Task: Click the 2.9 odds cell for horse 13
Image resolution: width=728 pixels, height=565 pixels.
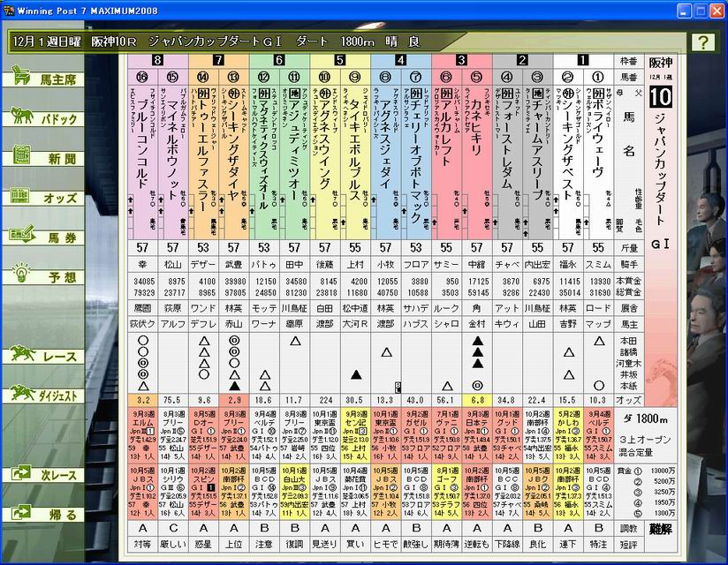Action: [x=233, y=400]
